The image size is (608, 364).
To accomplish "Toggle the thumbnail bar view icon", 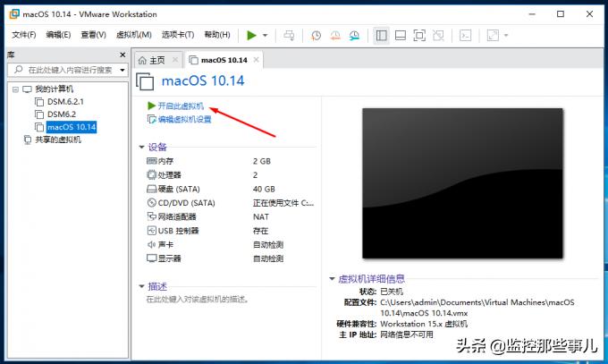I will [401, 36].
